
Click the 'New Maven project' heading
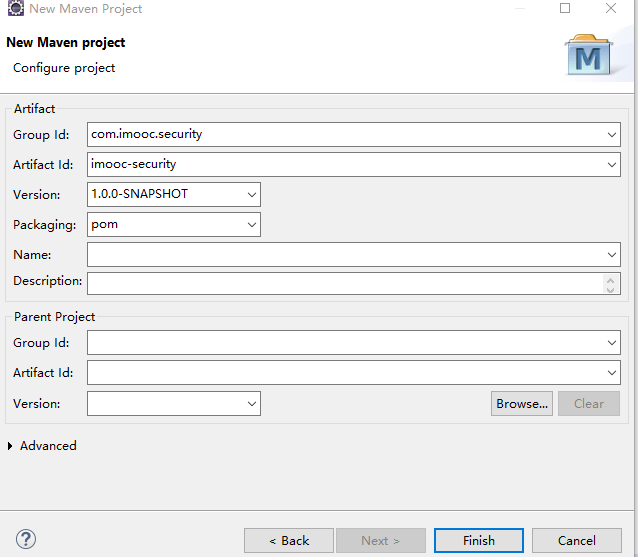[x=66, y=43]
